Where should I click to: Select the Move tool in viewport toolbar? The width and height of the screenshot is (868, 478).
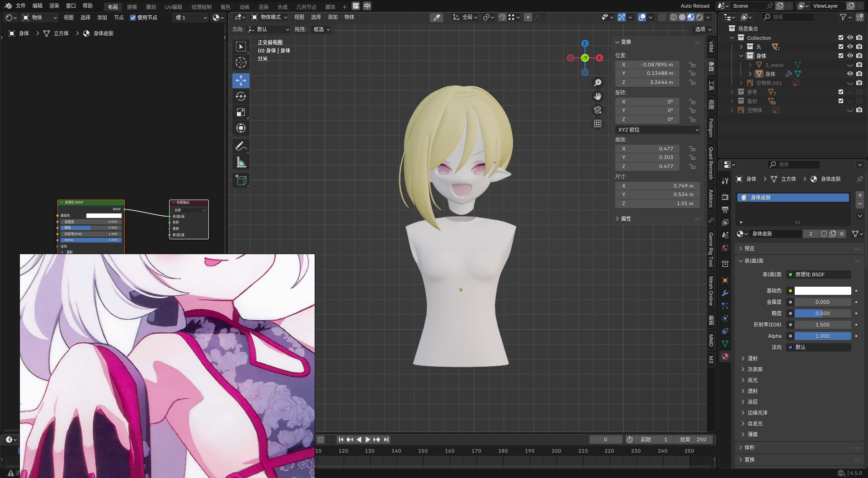[x=241, y=80]
